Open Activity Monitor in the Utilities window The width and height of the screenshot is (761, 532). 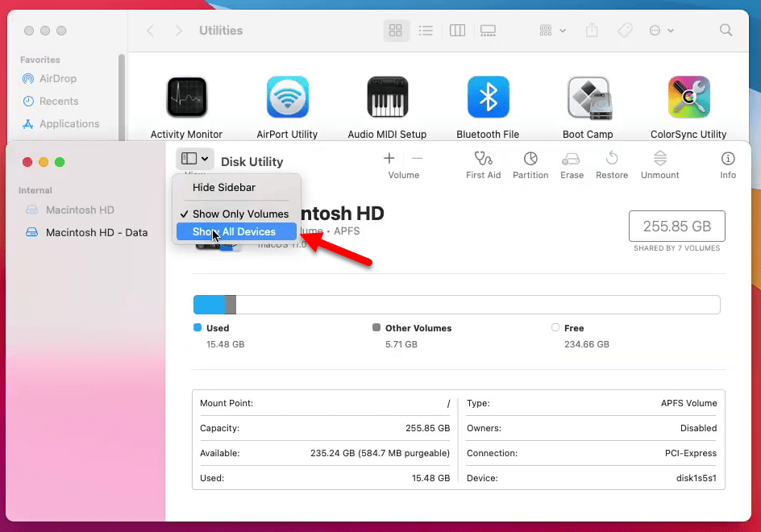click(x=187, y=97)
